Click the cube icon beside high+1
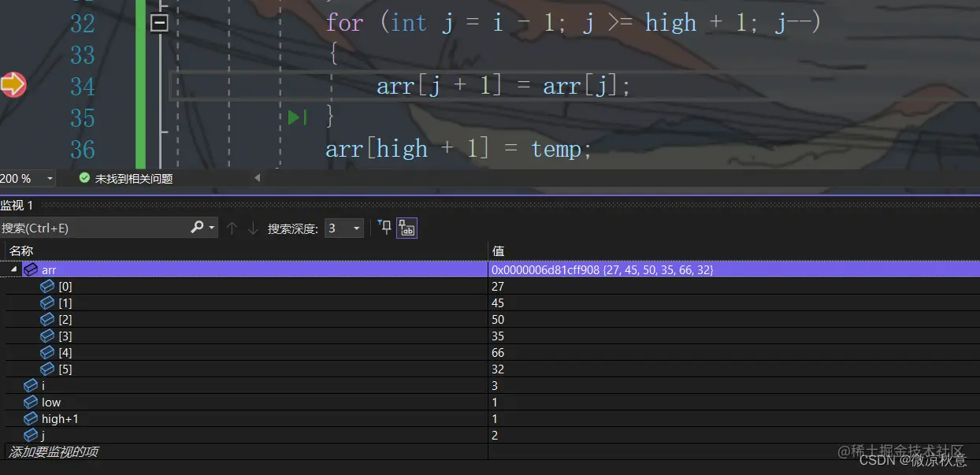 [x=31, y=419]
